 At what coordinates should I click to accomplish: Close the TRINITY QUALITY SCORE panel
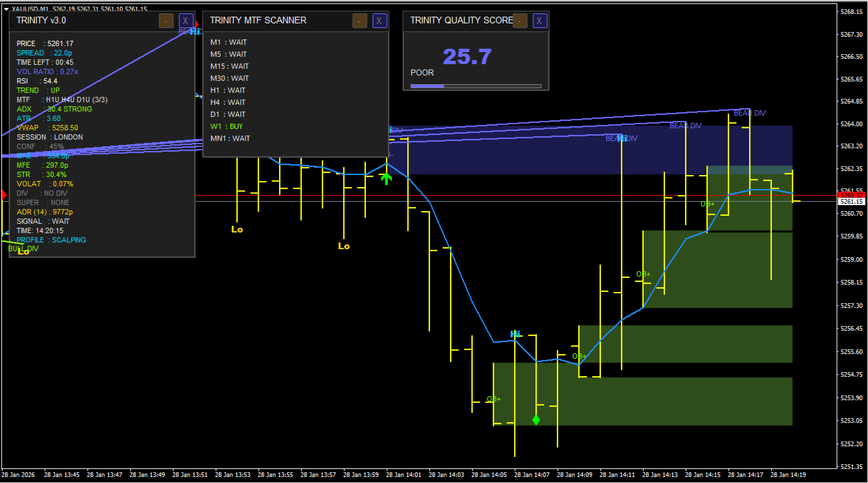coord(540,21)
